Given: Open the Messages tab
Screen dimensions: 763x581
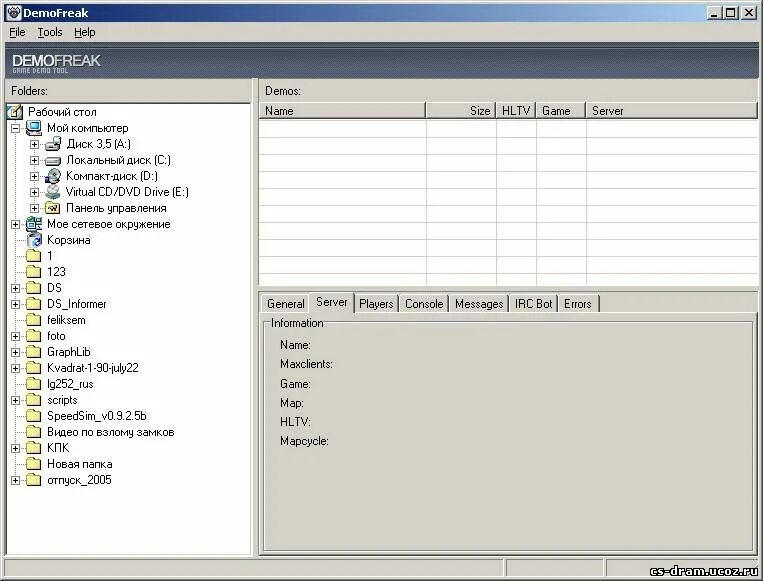Looking at the screenshot, I should [479, 304].
